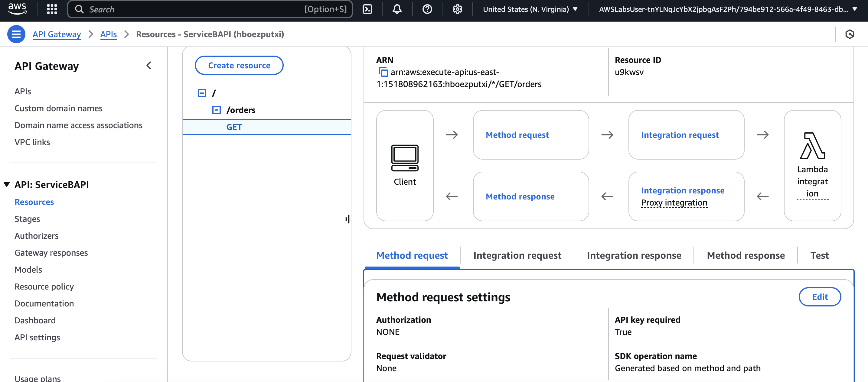Open Method request in the flow diagram
Screen dimensions: 868x382
click(x=517, y=134)
